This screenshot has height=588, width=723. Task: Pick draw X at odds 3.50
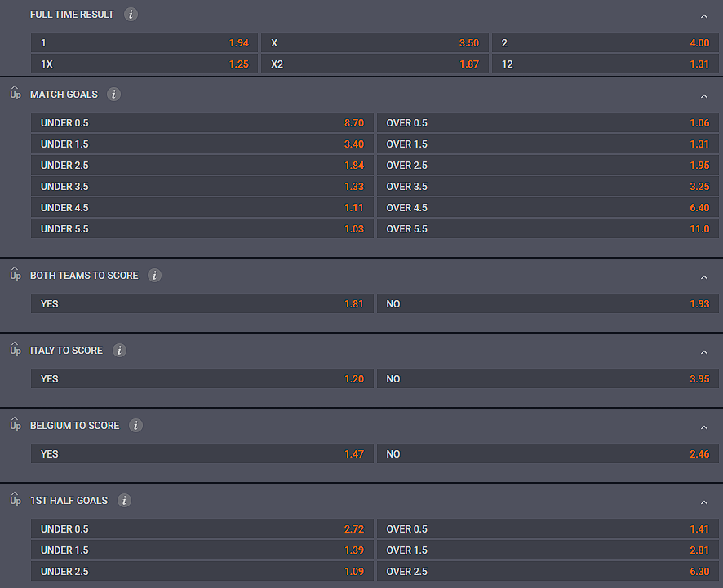tap(375, 42)
